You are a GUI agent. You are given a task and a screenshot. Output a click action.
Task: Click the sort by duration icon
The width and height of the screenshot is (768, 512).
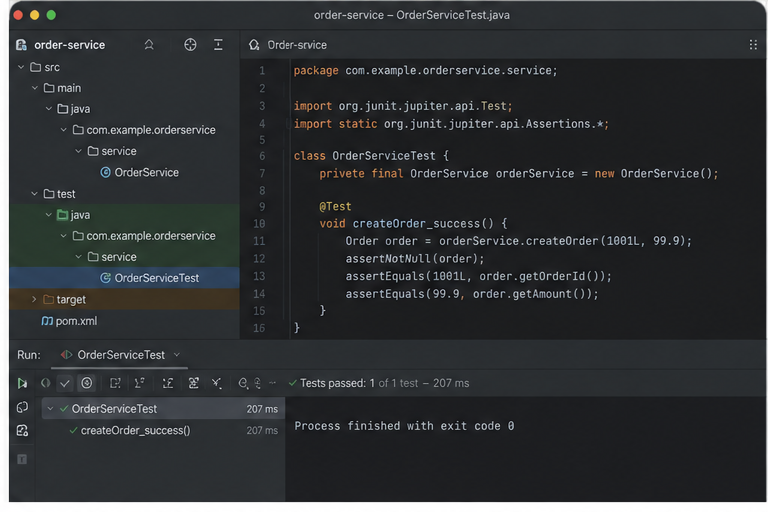(x=140, y=383)
